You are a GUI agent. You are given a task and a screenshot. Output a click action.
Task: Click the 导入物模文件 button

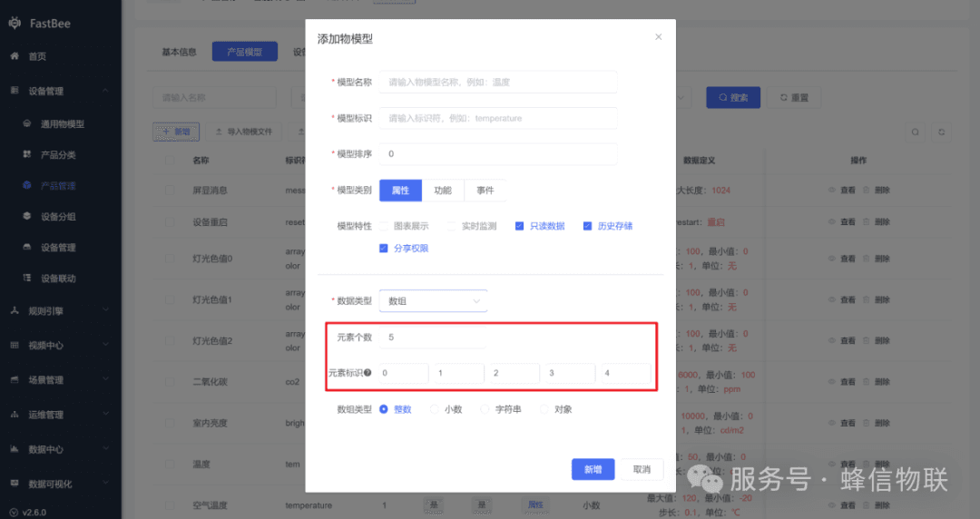[244, 132]
